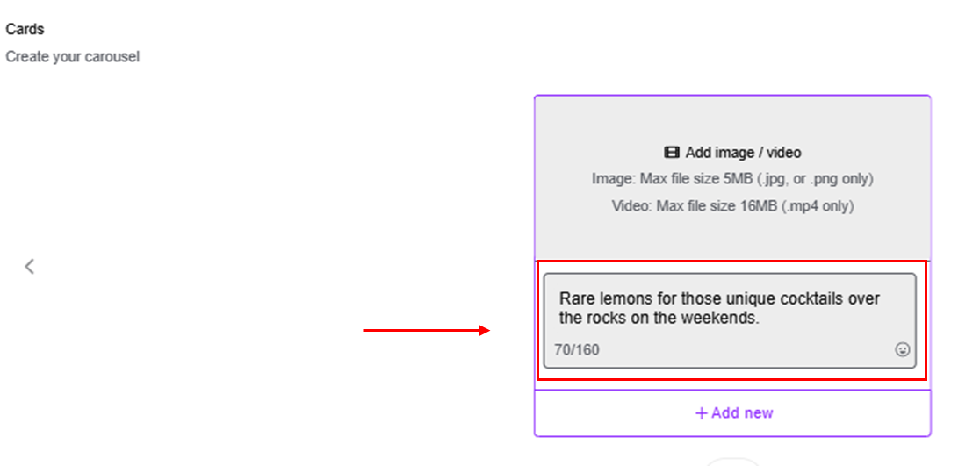Click the gray media upload area of the card
980x466 pixels.
(732, 178)
